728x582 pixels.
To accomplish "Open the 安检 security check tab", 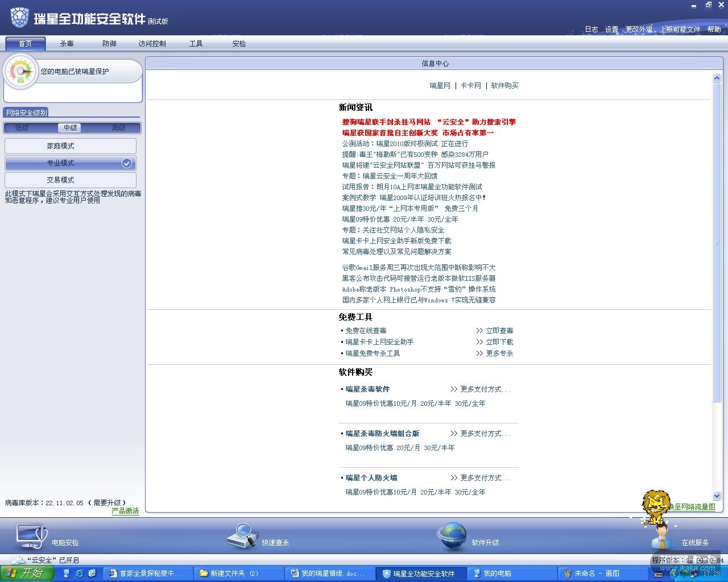I will (239, 44).
